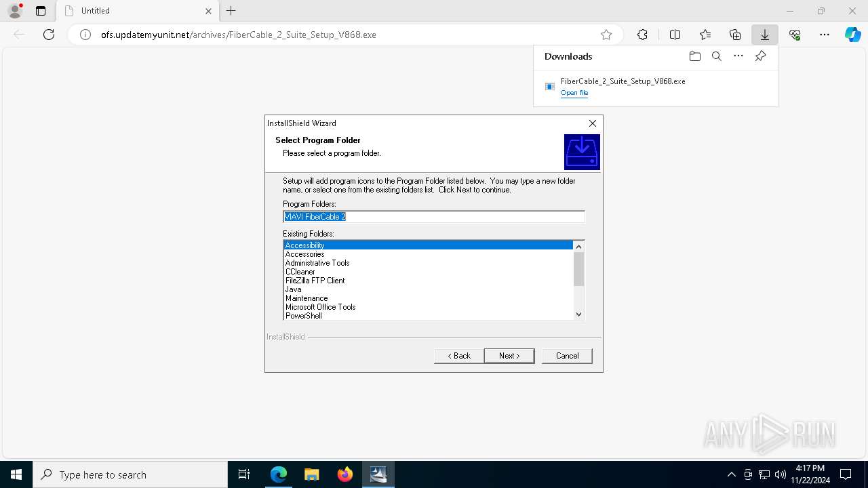Select Accessories folder in the list

[428, 254]
